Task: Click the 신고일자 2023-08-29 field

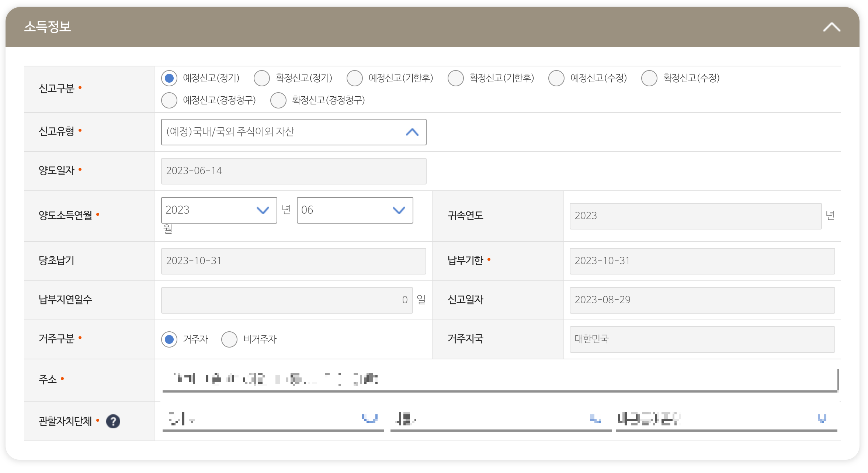Action: (702, 300)
